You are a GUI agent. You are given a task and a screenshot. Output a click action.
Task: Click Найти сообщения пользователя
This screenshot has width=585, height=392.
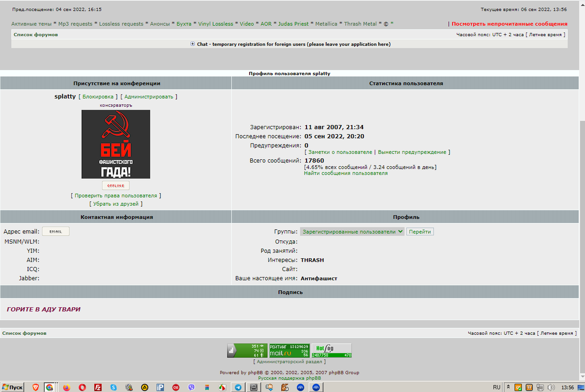point(346,173)
